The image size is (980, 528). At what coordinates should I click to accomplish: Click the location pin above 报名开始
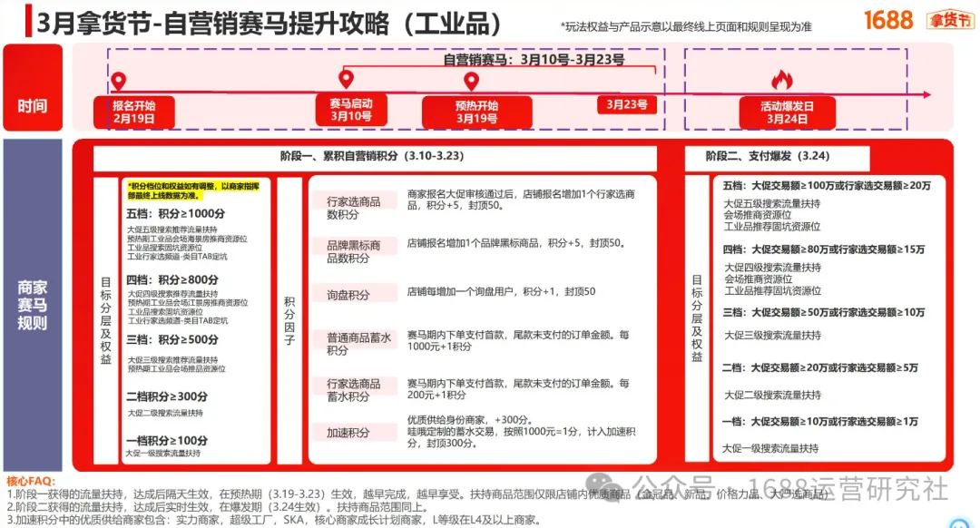[x=118, y=82]
